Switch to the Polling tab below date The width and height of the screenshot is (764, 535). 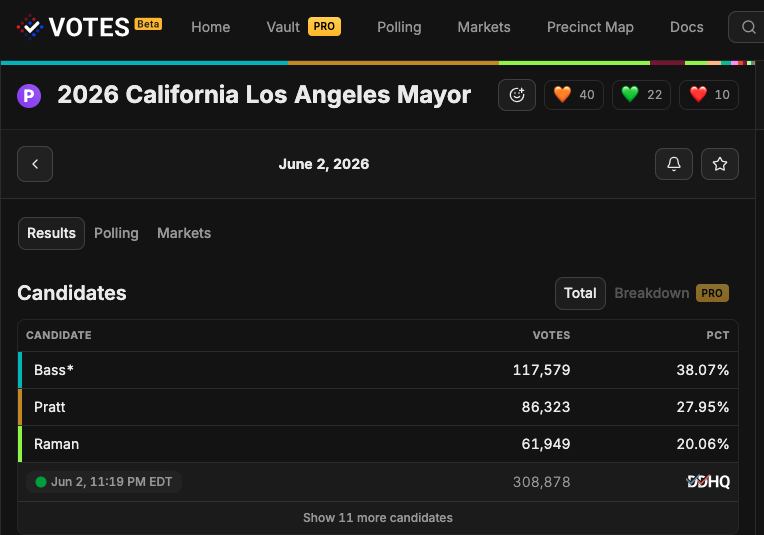116,233
